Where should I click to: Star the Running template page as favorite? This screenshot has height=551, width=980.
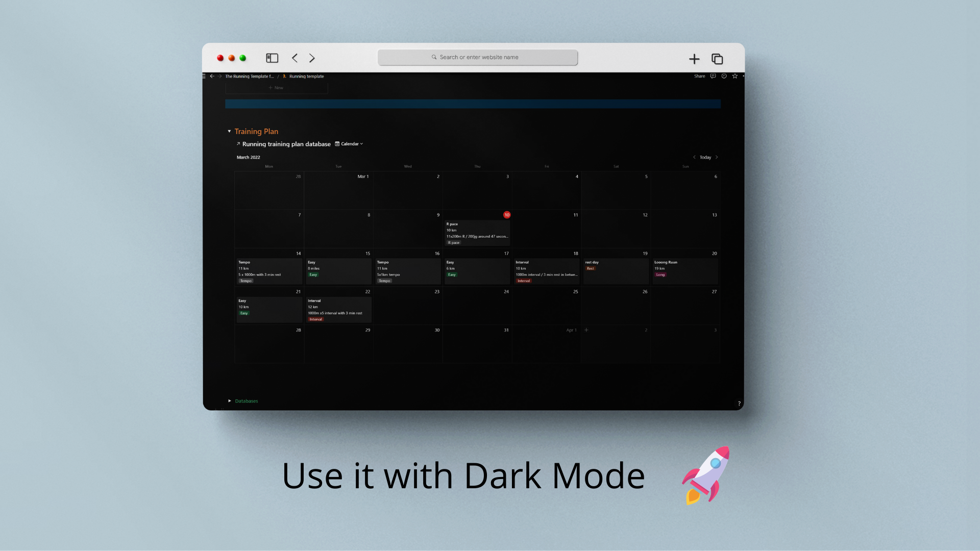coord(735,76)
